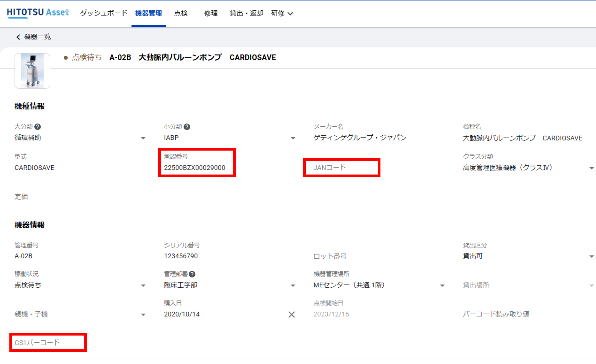Open the 稼働状況 点検待ち dropdown
The width and height of the screenshot is (596, 364).
pyautogui.click(x=80, y=285)
